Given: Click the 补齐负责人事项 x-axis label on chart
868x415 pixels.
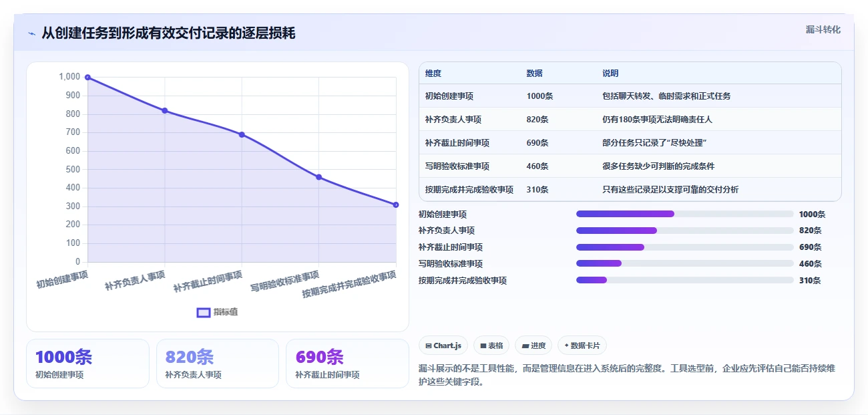Looking at the screenshot, I should [135, 281].
